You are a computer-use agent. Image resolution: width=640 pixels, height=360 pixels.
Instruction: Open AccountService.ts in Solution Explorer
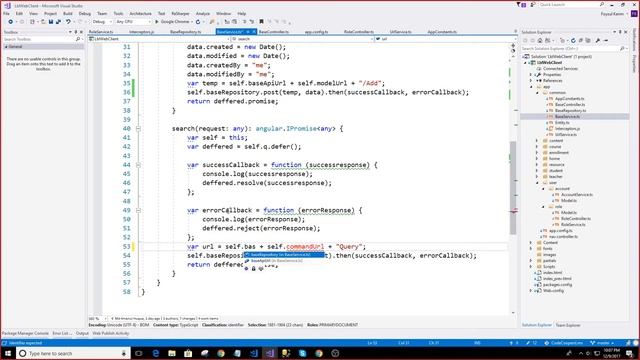point(576,195)
